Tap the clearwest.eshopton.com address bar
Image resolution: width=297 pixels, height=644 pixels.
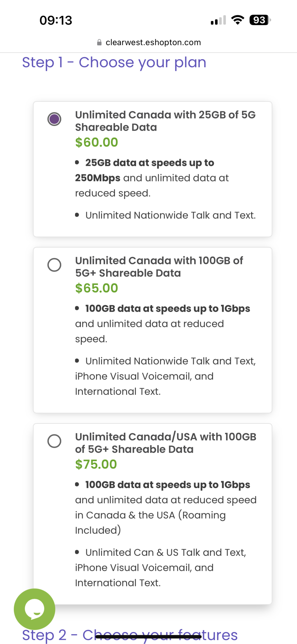pyautogui.click(x=153, y=43)
